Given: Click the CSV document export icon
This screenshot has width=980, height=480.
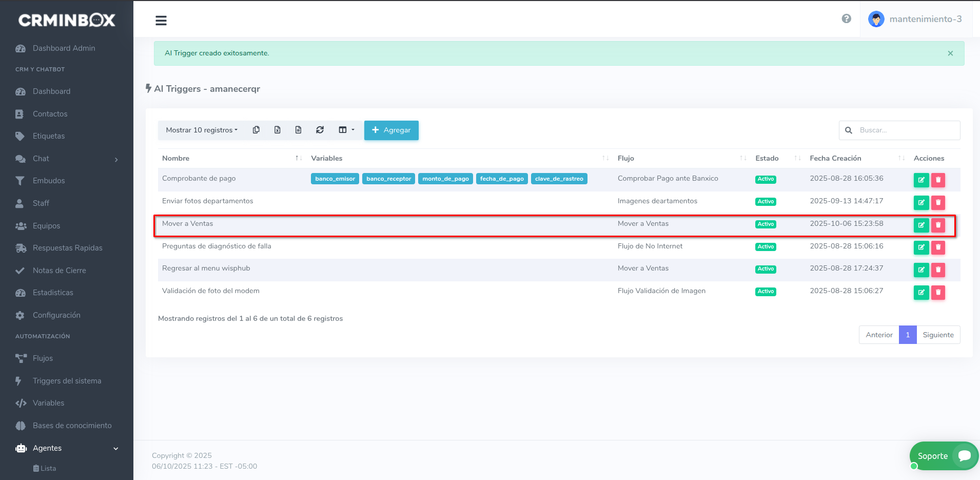Looking at the screenshot, I should pos(298,130).
